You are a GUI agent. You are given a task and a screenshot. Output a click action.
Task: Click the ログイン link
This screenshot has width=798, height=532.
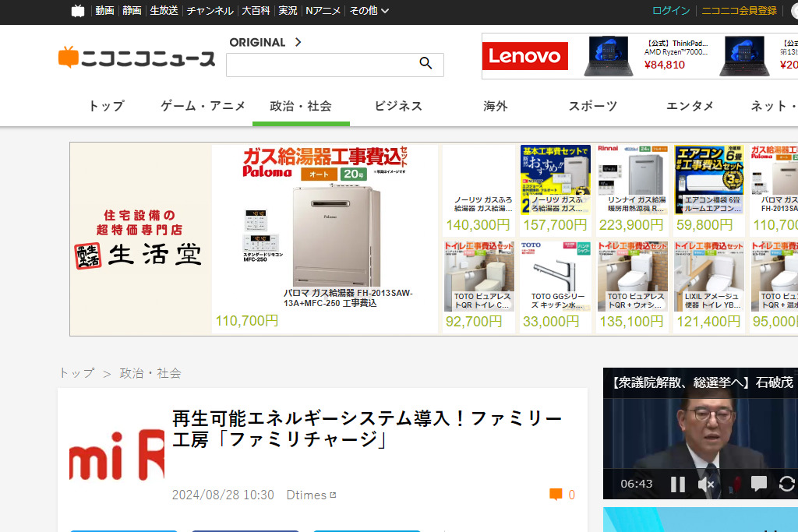[671, 11]
